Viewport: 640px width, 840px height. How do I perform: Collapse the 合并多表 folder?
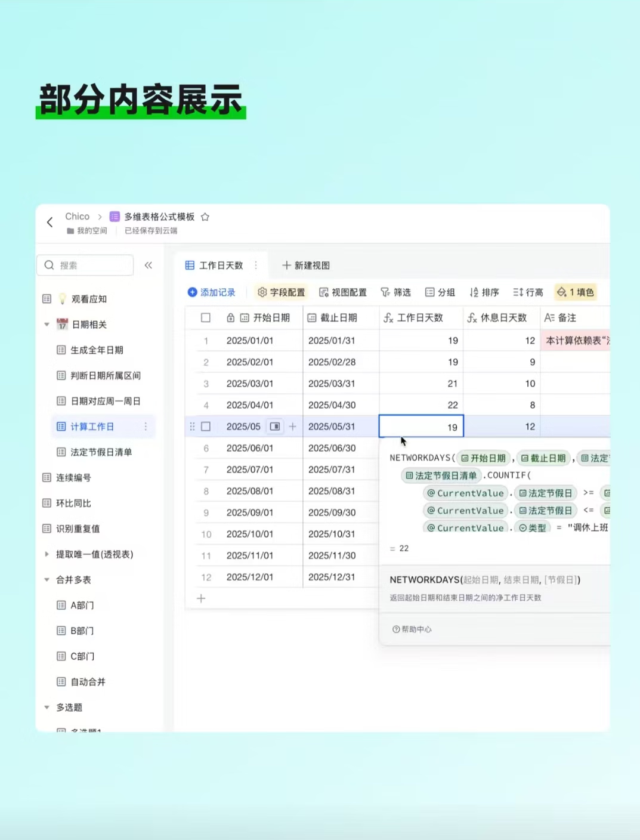coord(47,580)
